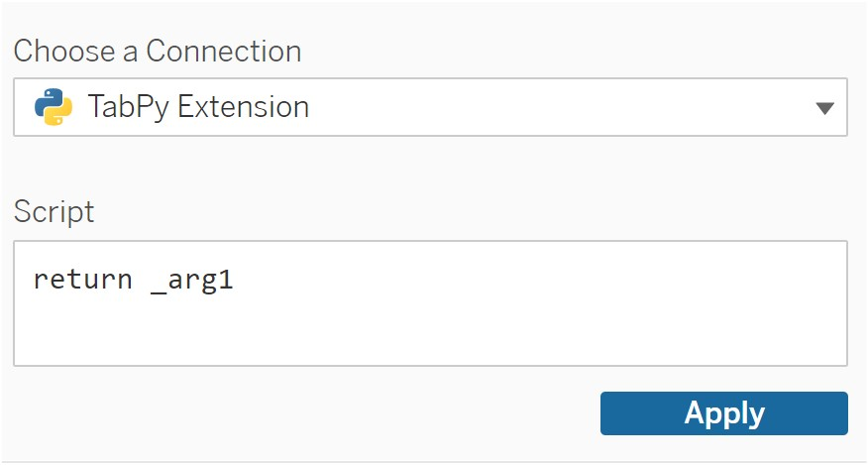Click the down triangle beside TabPy Extension
This screenshot has width=868, height=465.
coord(824,108)
